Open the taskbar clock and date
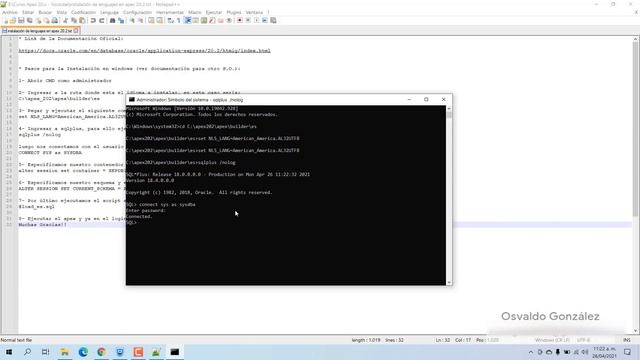Screen dimensions: 640x360 pos(604,352)
